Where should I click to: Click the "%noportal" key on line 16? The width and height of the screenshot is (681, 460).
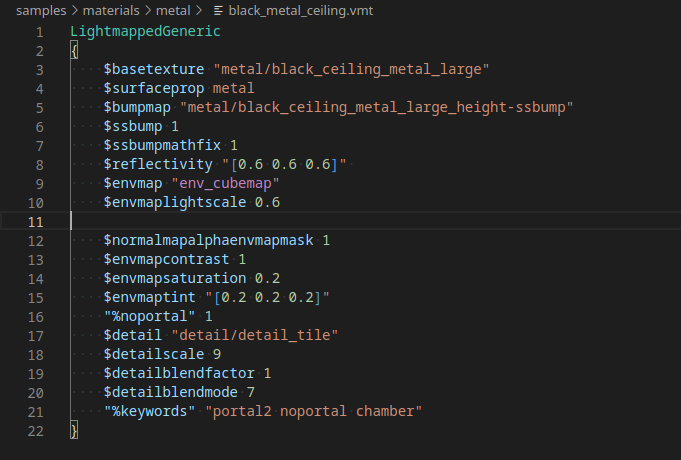149,317
